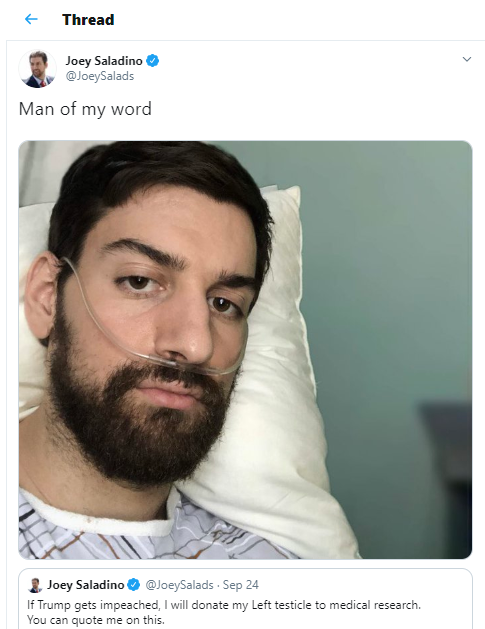The height and width of the screenshot is (629, 485).
Task: Click @JoeySalads handle in the quoted tweet
Action: (179, 585)
